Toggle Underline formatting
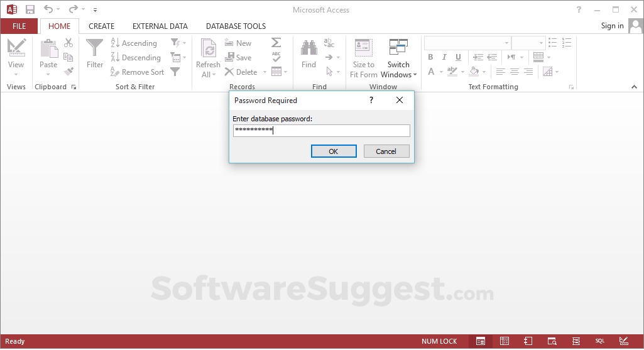This screenshot has height=350, width=644. pyautogui.click(x=458, y=57)
